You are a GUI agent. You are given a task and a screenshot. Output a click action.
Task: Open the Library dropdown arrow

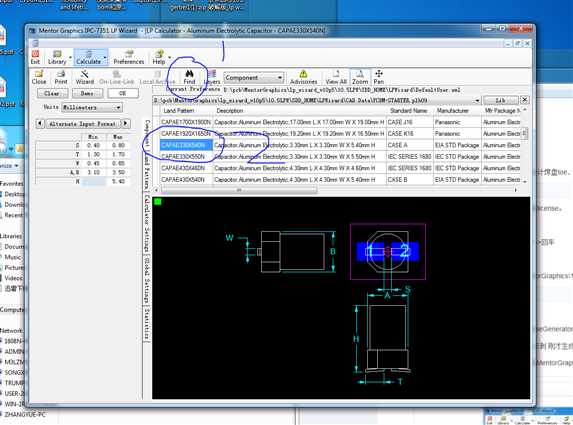70,58
